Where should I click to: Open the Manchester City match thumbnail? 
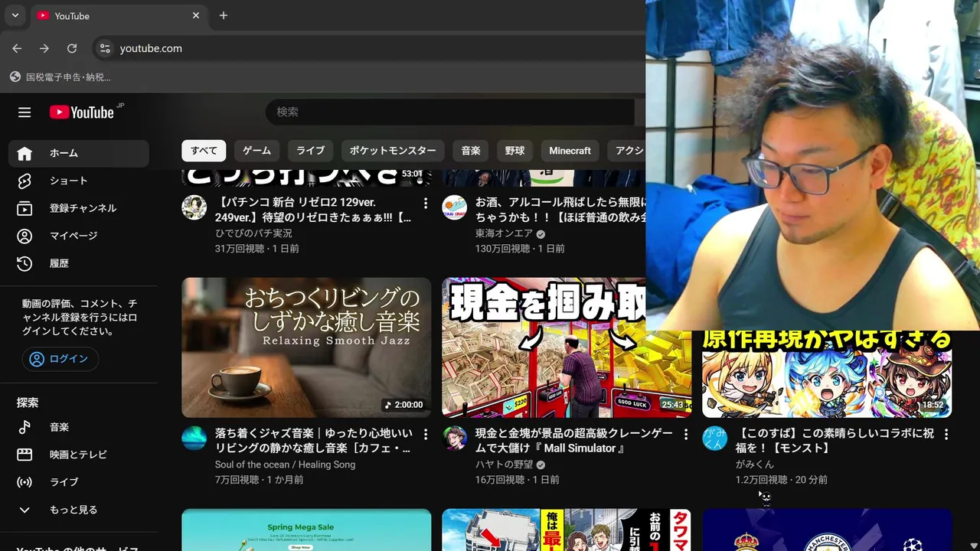click(x=827, y=530)
